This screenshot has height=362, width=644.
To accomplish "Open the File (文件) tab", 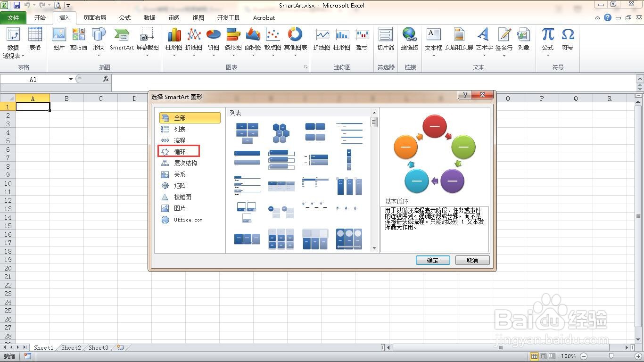I will (x=14, y=18).
